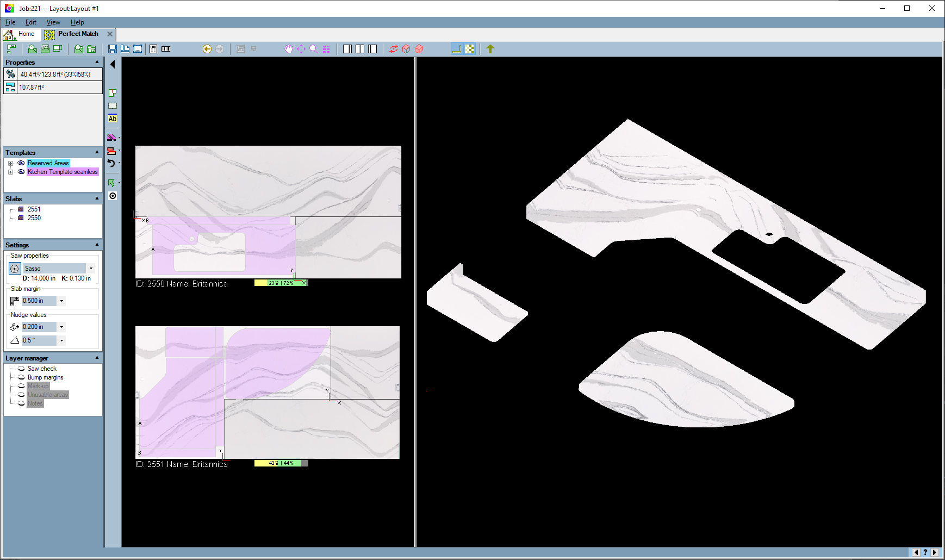Image resolution: width=945 pixels, height=560 pixels.
Task: Click the saw blade properties icon
Action: 15,269
